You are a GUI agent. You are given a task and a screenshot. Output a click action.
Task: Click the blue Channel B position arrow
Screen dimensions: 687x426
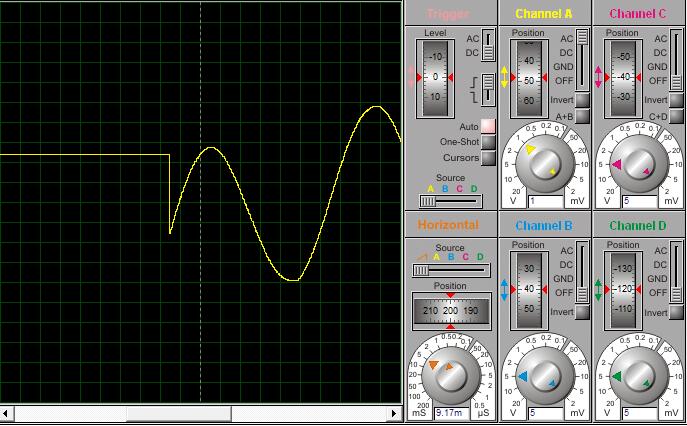click(504, 290)
